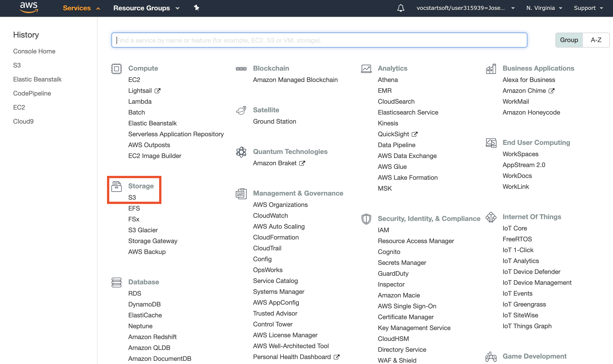Switch service view to Group
Image resolution: width=613 pixels, height=364 pixels.
coord(569,40)
